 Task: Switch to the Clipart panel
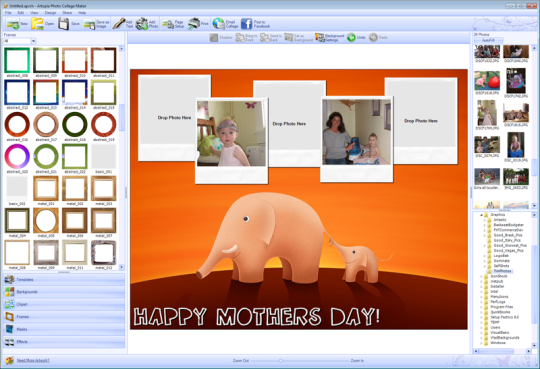pyautogui.click(x=64, y=305)
